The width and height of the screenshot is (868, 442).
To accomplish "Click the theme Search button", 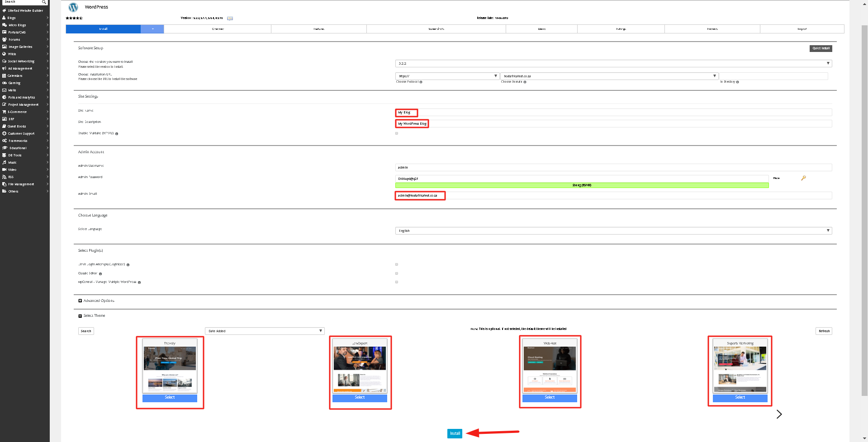I will point(86,331).
